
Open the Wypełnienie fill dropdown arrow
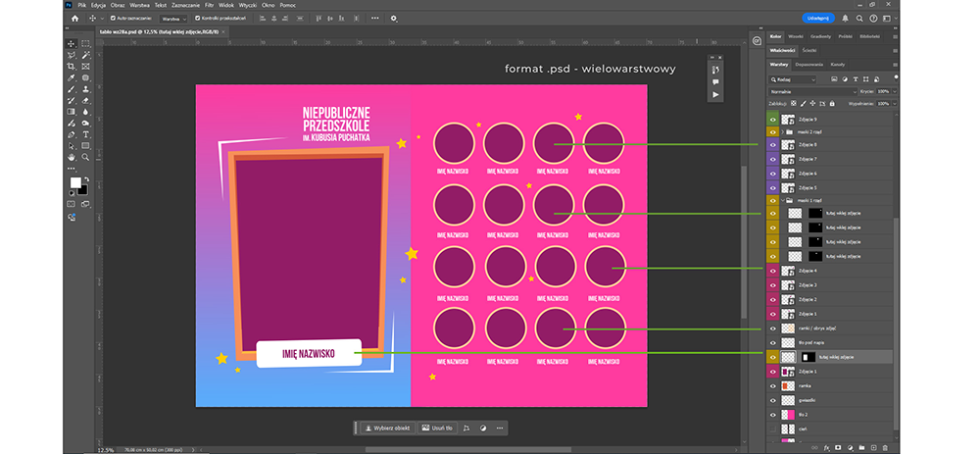[x=895, y=103]
